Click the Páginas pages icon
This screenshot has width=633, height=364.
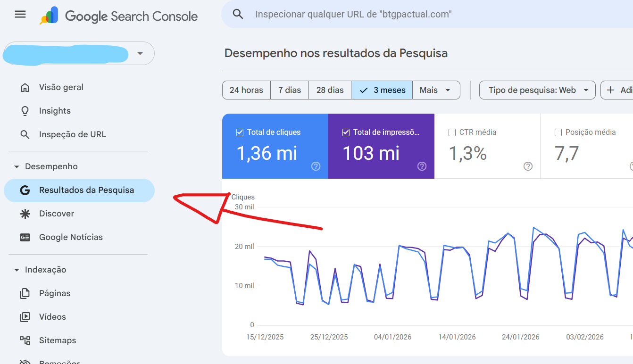(25, 293)
